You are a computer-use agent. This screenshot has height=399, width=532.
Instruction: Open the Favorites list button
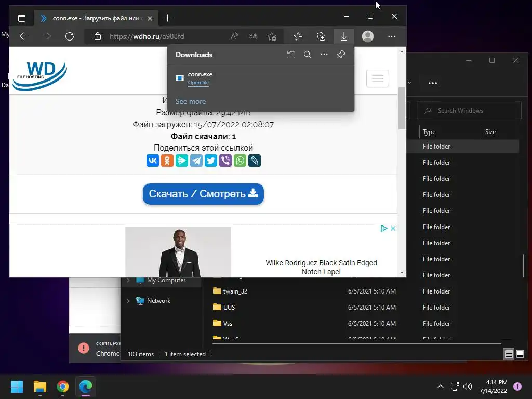pos(298,36)
